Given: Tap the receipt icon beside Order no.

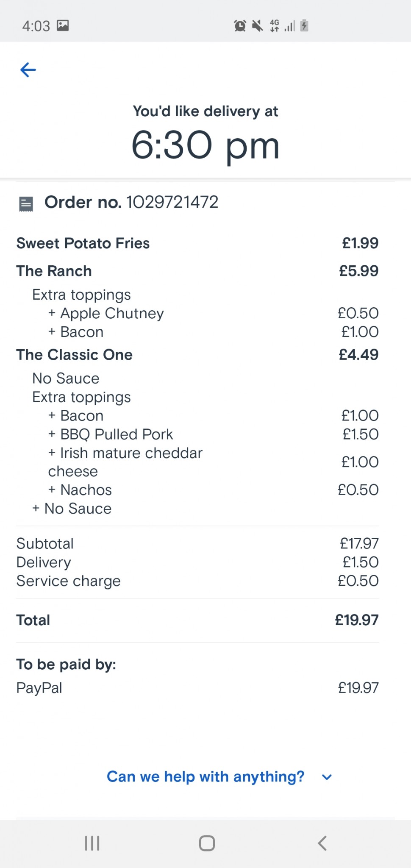Looking at the screenshot, I should pos(26,204).
